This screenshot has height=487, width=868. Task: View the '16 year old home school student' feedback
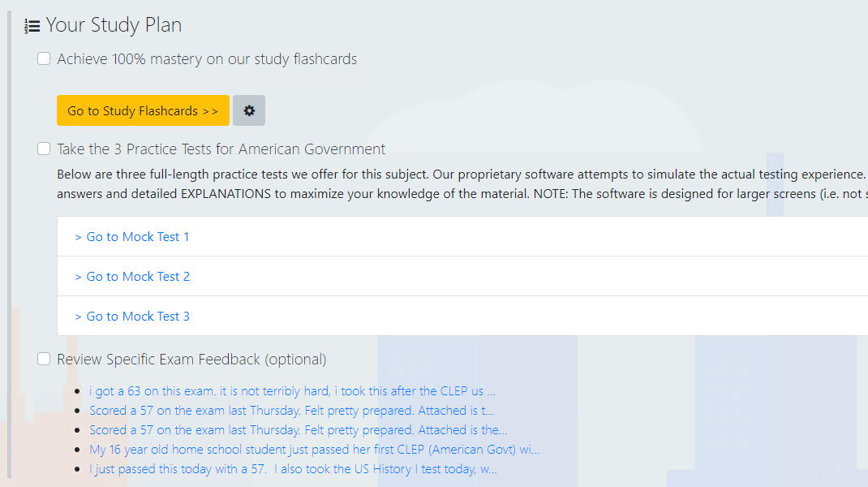(314, 450)
